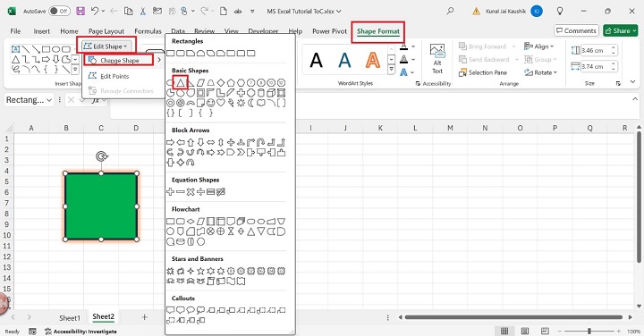Open the search magnifier in title bar
The image size is (644, 336).
click(x=450, y=11)
